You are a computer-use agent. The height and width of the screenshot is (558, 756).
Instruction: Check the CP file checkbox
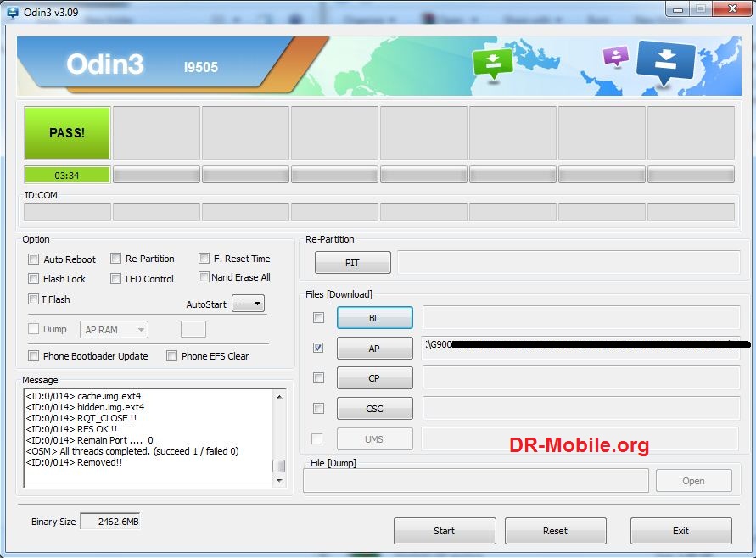pyautogui.click(x=318, y=377)
